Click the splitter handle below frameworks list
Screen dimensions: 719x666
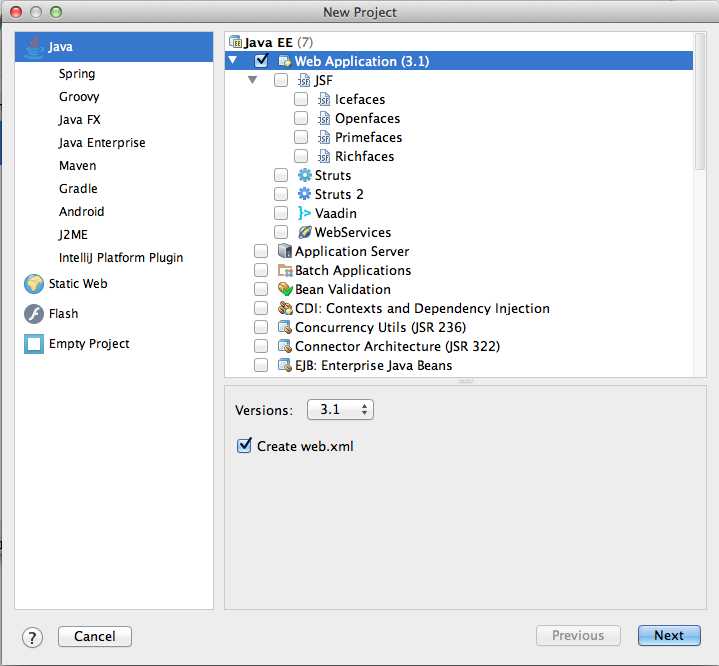click(465, 381)
